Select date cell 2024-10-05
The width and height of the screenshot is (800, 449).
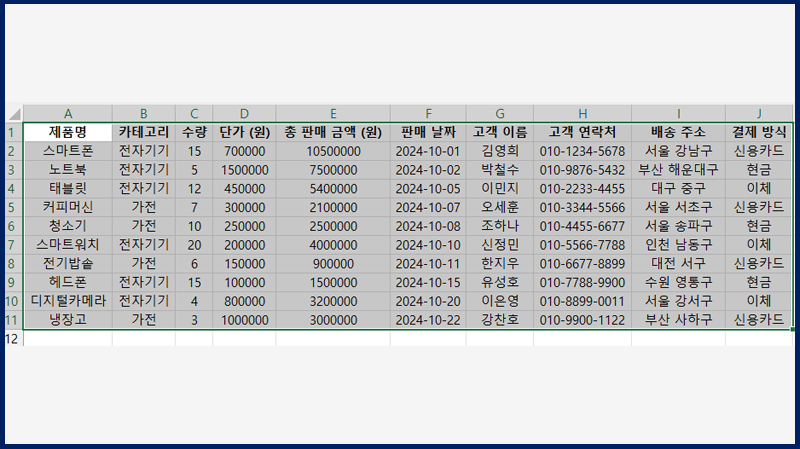coord(428,189)
